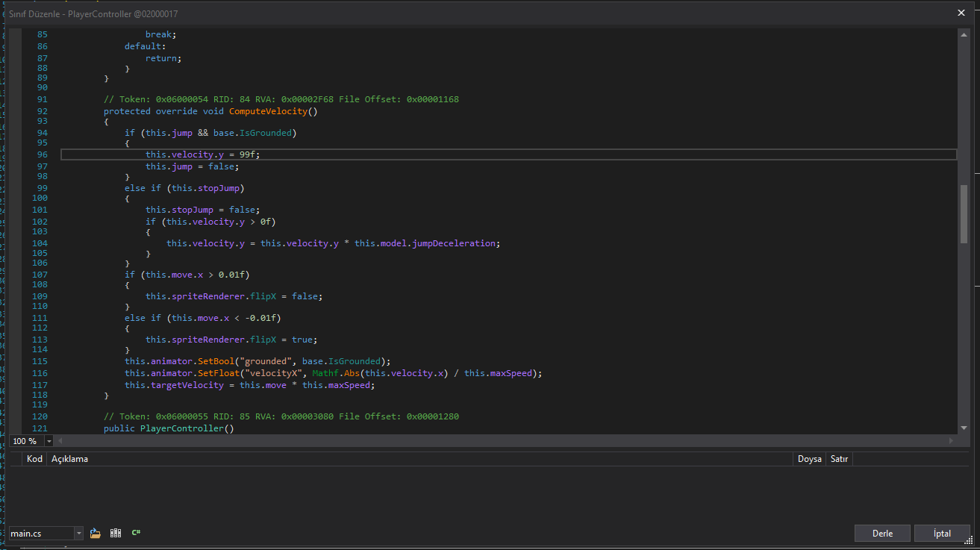The image size is (980, 550).
Task: Sort by the Kod column header
Action: click(34, 459)
